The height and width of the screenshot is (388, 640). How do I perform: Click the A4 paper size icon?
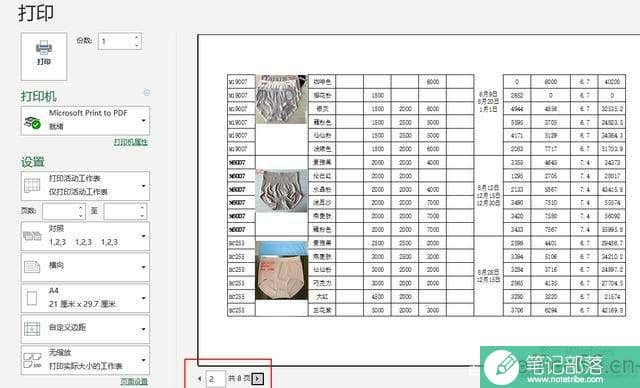point(32,298)
